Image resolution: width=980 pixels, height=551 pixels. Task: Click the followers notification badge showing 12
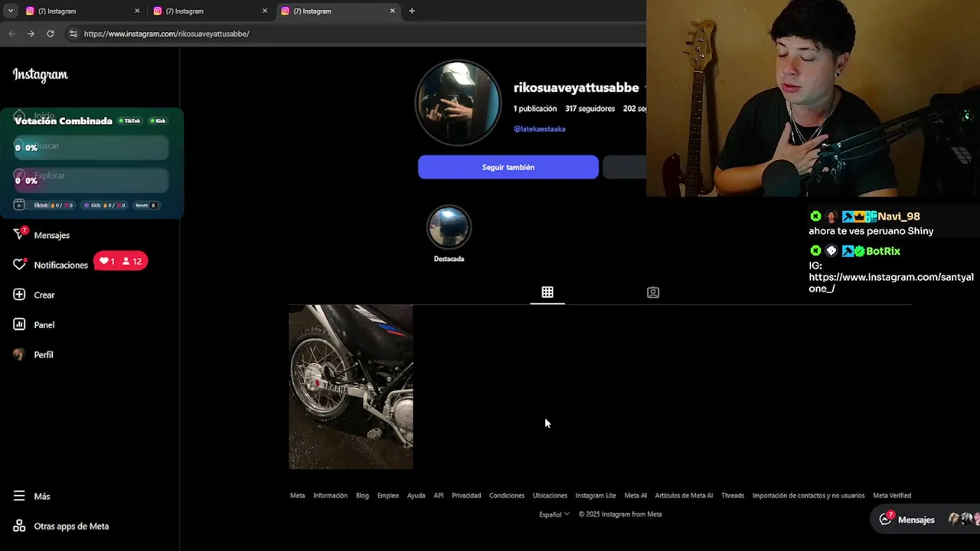coord(132,262)
